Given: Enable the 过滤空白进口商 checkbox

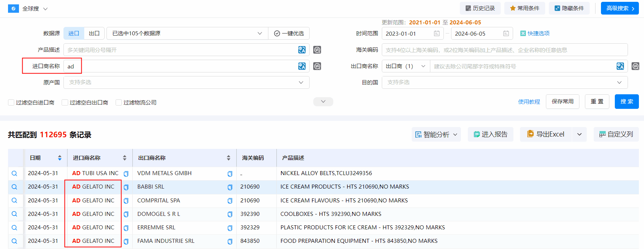Looking at the screenshot, I should tap(11, 103).
